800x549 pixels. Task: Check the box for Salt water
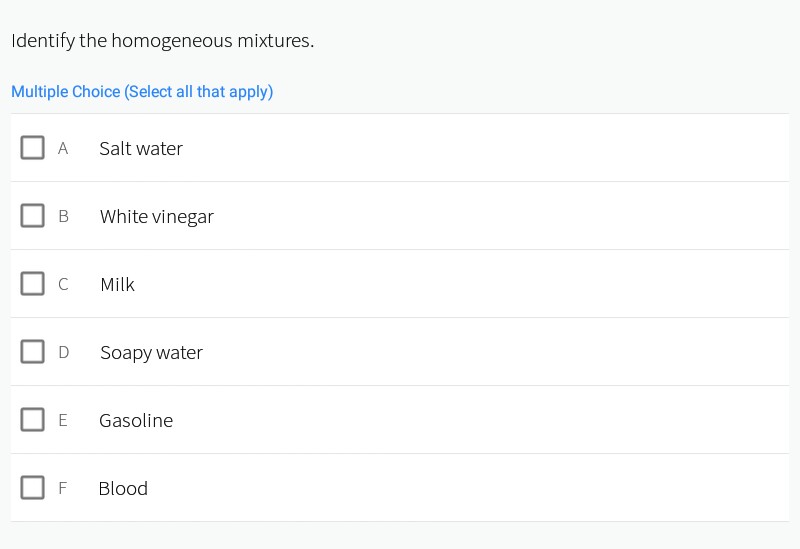point(33,148)
